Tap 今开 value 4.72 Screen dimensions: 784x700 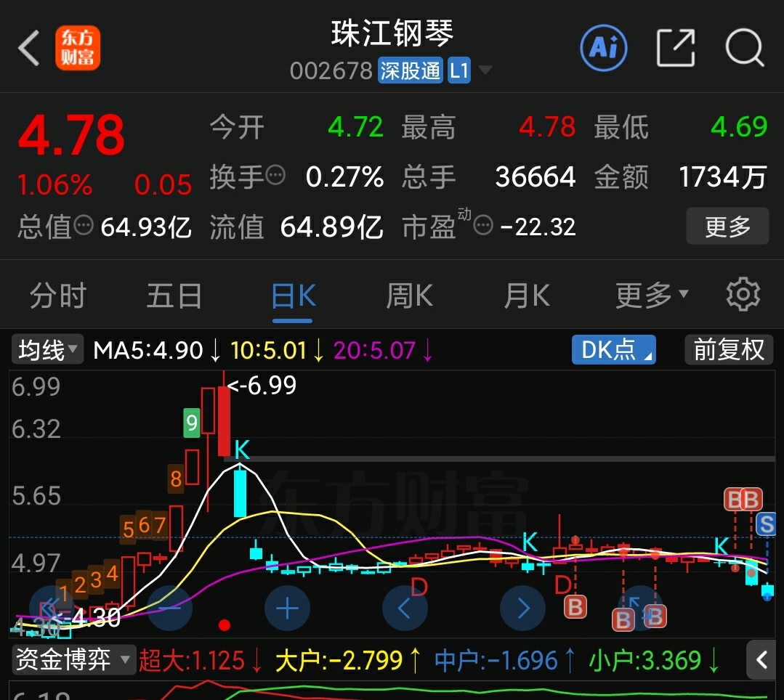355,126
